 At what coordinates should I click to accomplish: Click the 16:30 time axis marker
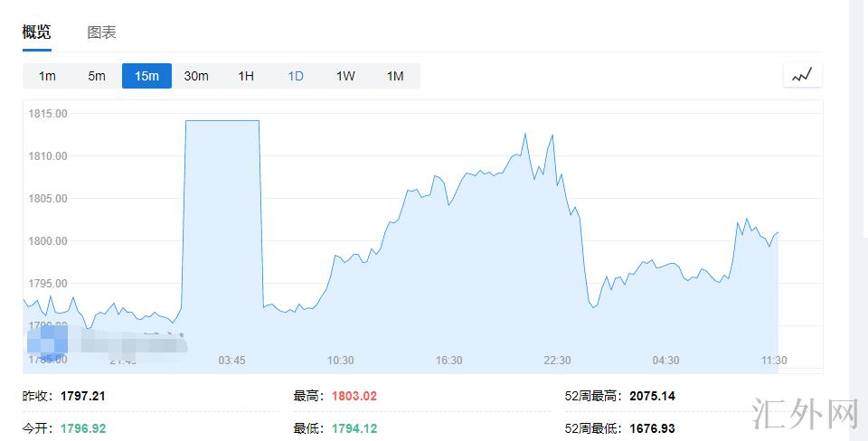[x=448, y=361]
